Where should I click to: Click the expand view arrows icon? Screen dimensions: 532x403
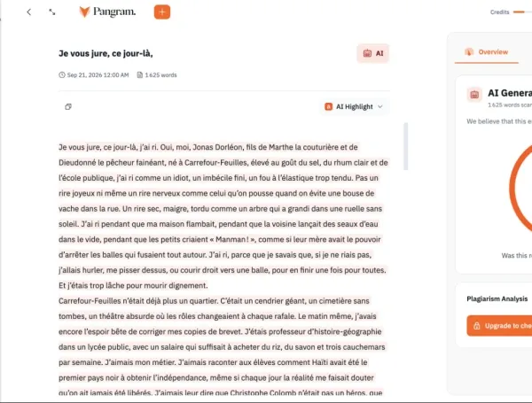52,12
